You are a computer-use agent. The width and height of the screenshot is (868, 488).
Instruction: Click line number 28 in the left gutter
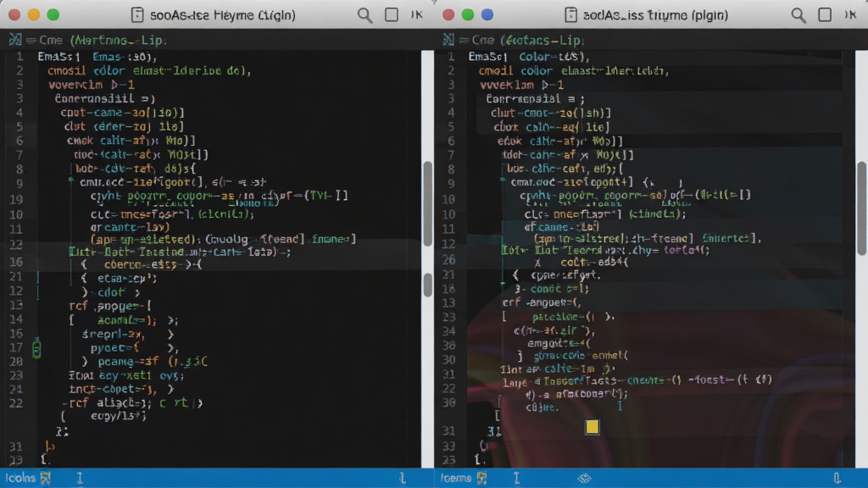pyautogui.click(x=16, y=361)
